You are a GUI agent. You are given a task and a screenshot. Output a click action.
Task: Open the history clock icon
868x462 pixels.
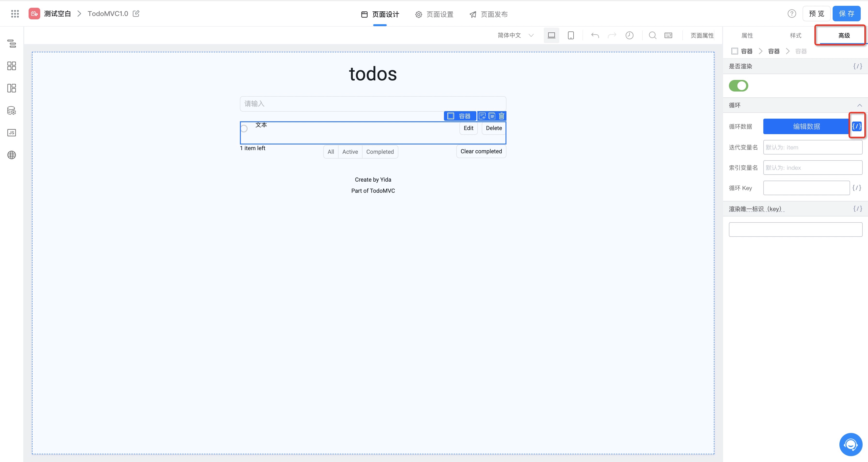coord(629,35)
